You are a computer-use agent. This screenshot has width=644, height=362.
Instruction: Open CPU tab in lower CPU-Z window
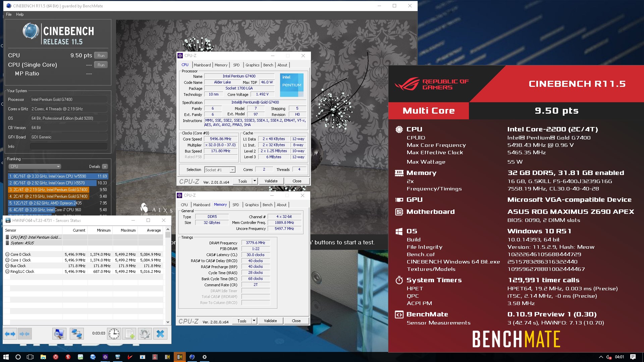pos(184,205)
